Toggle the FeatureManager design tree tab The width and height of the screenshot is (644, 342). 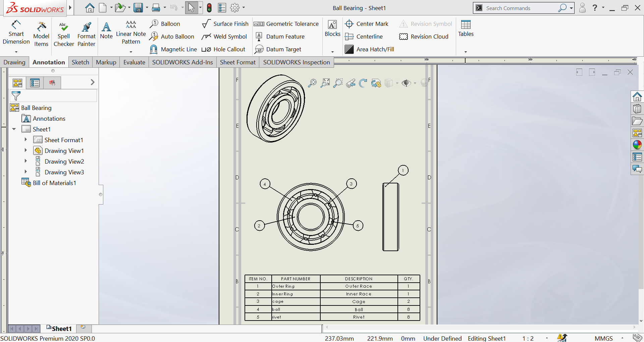coord(17,82)
